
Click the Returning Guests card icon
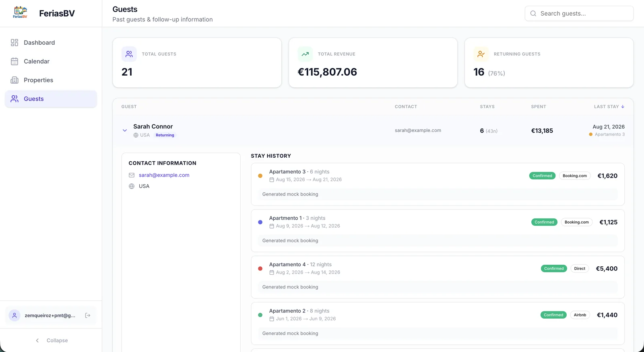click(x=481, y=54)
